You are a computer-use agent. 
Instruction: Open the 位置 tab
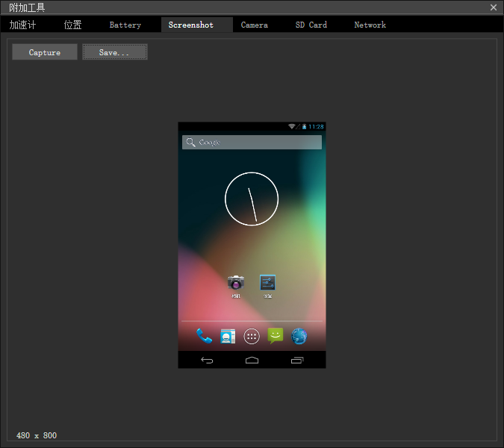coord(73,25)
